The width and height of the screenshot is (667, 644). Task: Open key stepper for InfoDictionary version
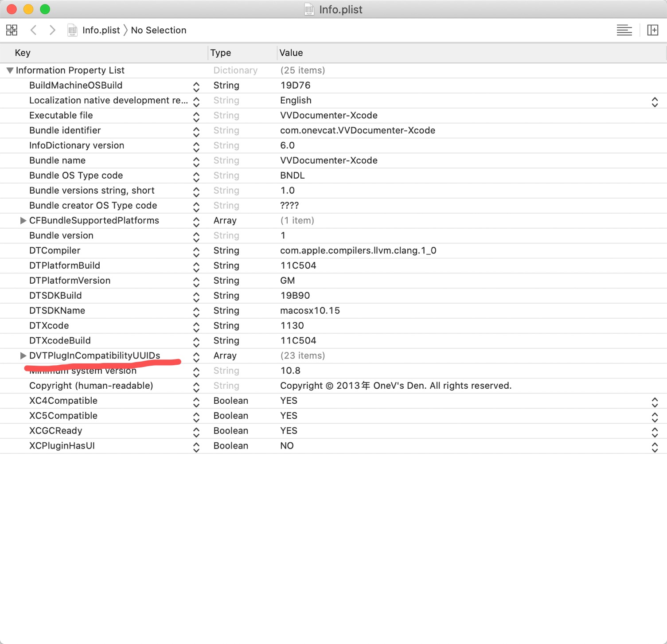[196, 147]
